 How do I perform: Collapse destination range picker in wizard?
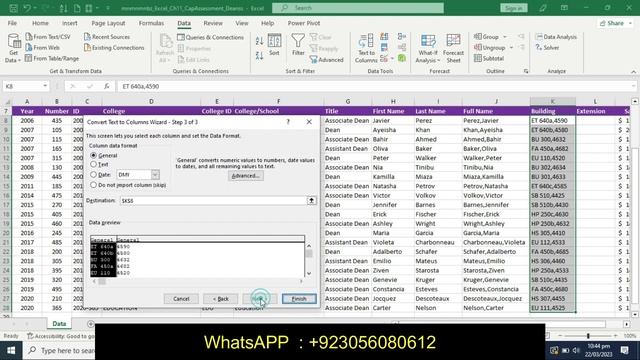[x=311, y=200]
